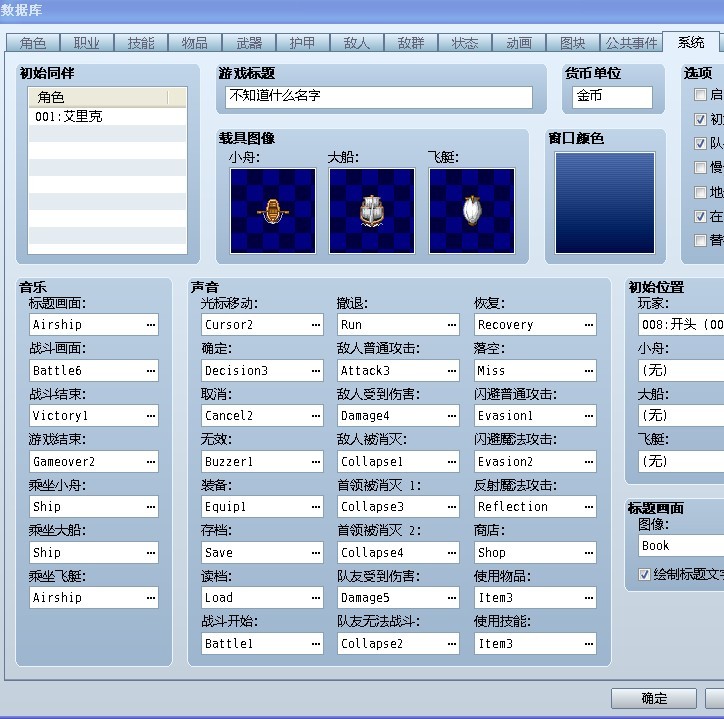
Task: Set 小舟 initial position field
Action: [681, 370]
